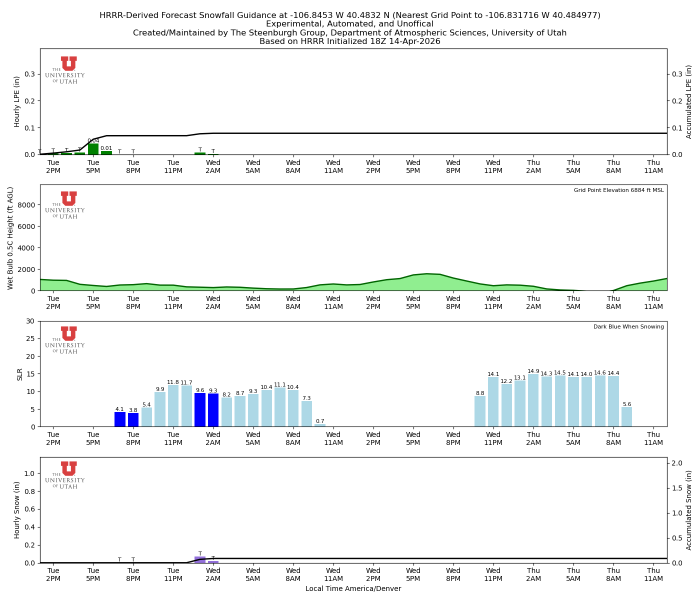Toggle the 0.7 SLR bar near Wed 11AM
700x600 pixels.
coord(320,425)
